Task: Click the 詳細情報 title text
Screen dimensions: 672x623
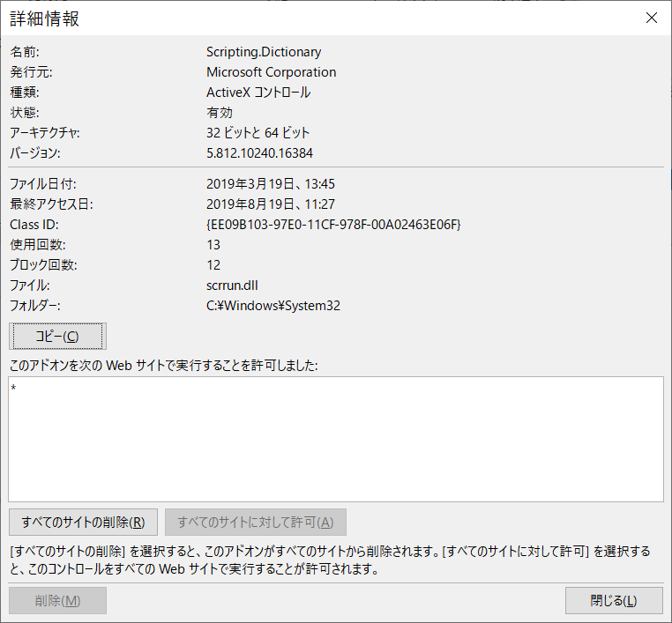Action: click(44, 19)
